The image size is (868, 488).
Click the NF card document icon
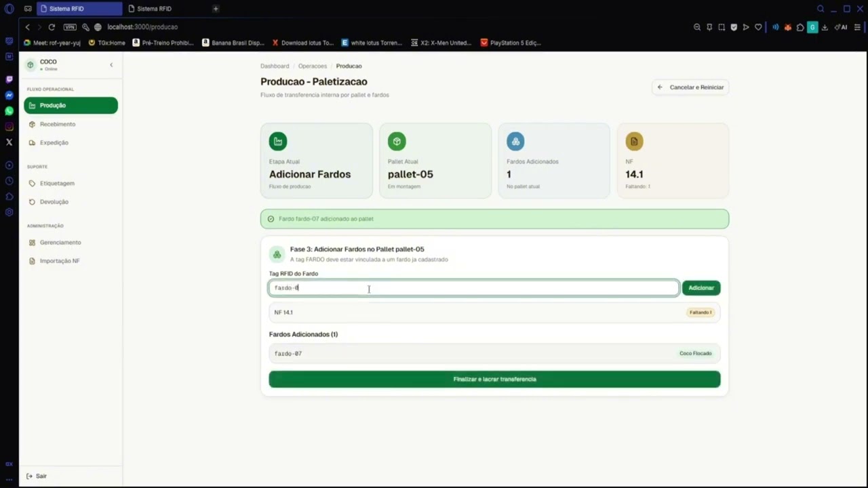tap(634, 141)
